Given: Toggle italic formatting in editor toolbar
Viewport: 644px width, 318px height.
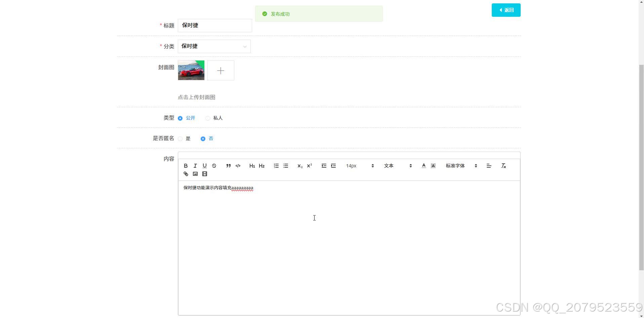Looking at the screenshot, I should pyautogui.click(x=195, y=166).
